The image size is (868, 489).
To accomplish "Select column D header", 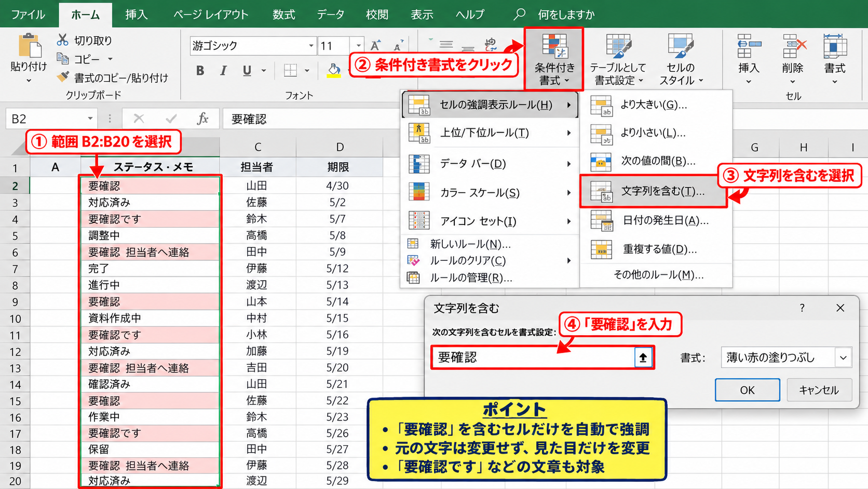I will point(340,147).
